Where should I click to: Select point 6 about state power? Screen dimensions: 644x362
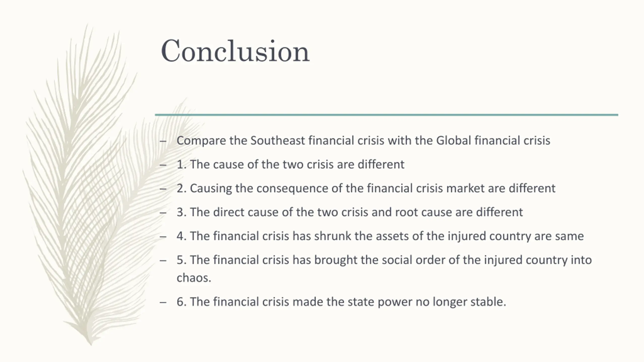pos(341,302)
